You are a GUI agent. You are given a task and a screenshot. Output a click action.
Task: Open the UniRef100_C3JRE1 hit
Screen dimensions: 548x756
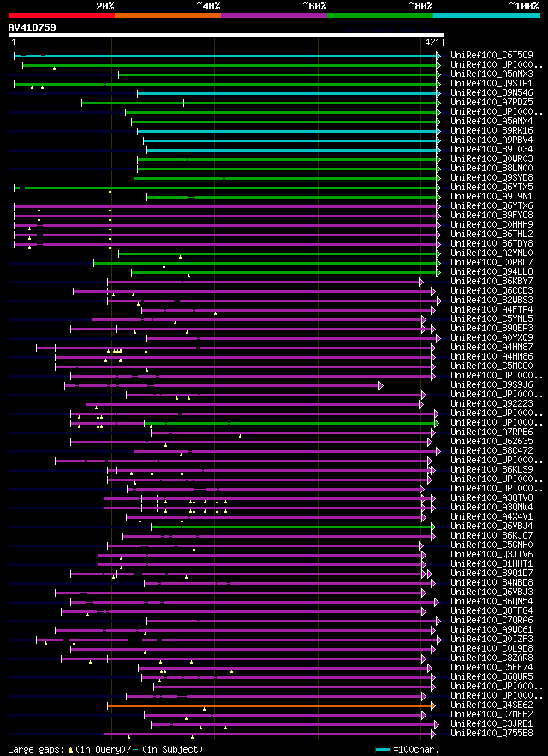tap(492, 724)
